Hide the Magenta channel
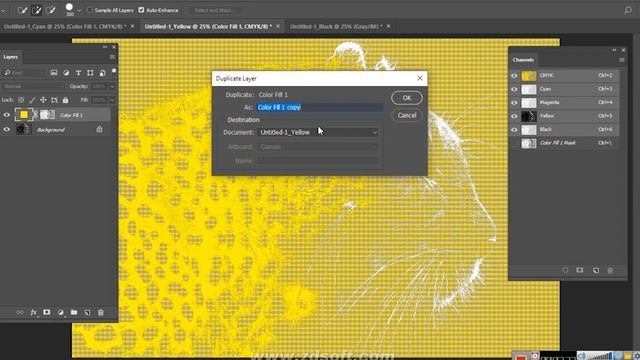Image resolution: width=640 pixels, height=360 pixels. pos(514,103)
